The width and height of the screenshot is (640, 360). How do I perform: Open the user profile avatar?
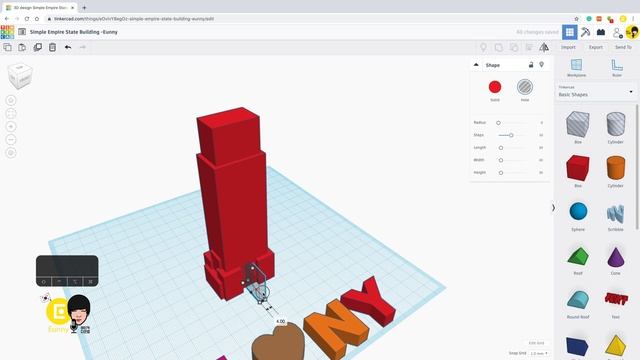(x=632, y=32)
